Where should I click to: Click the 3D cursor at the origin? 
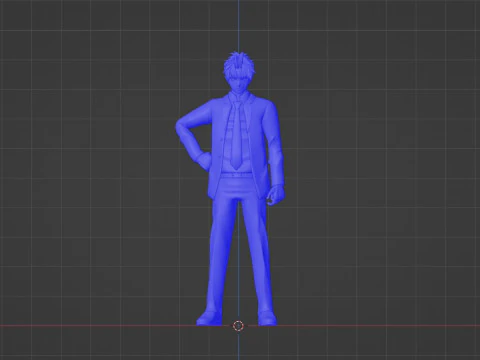coord(238,326)
